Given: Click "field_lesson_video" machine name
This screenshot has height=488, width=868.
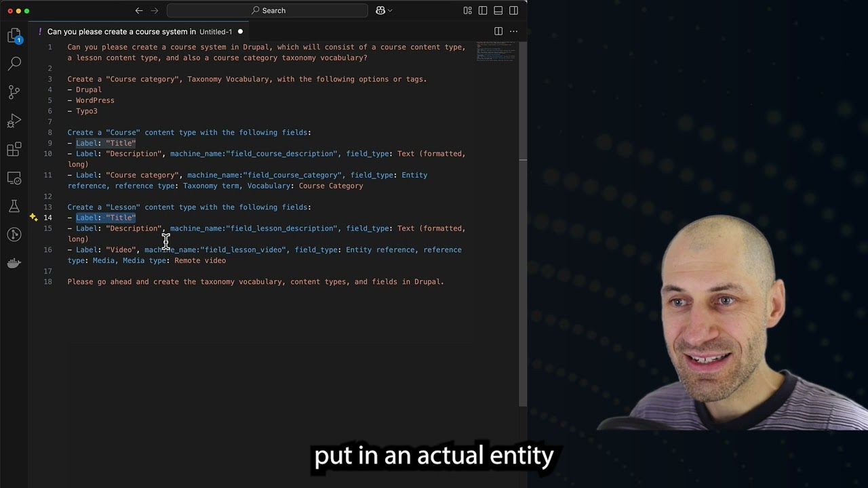Looking at the screenshot, I should coord(244,250).
